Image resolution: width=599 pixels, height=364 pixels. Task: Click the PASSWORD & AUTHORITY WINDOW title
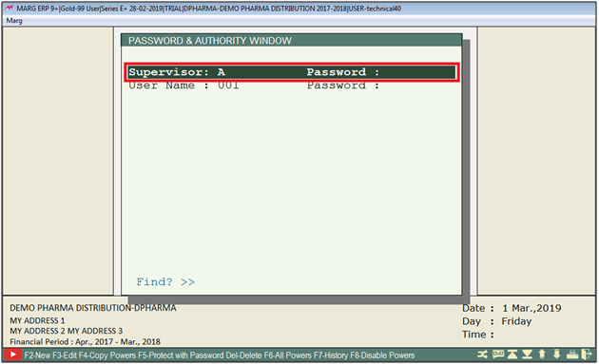[x=210, y=41]
